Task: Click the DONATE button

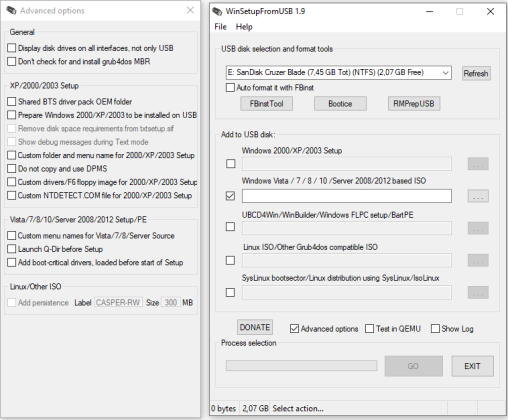Action: click(x=255, y=327)
